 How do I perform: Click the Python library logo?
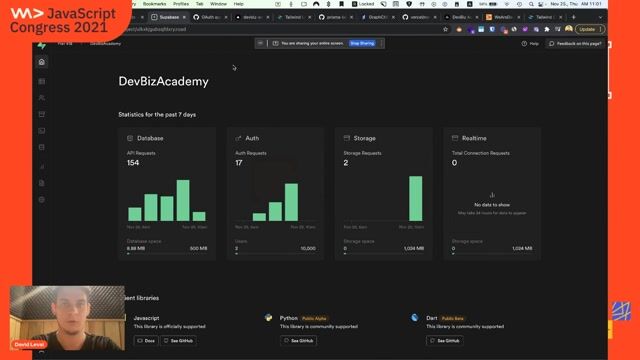point(268,318)
